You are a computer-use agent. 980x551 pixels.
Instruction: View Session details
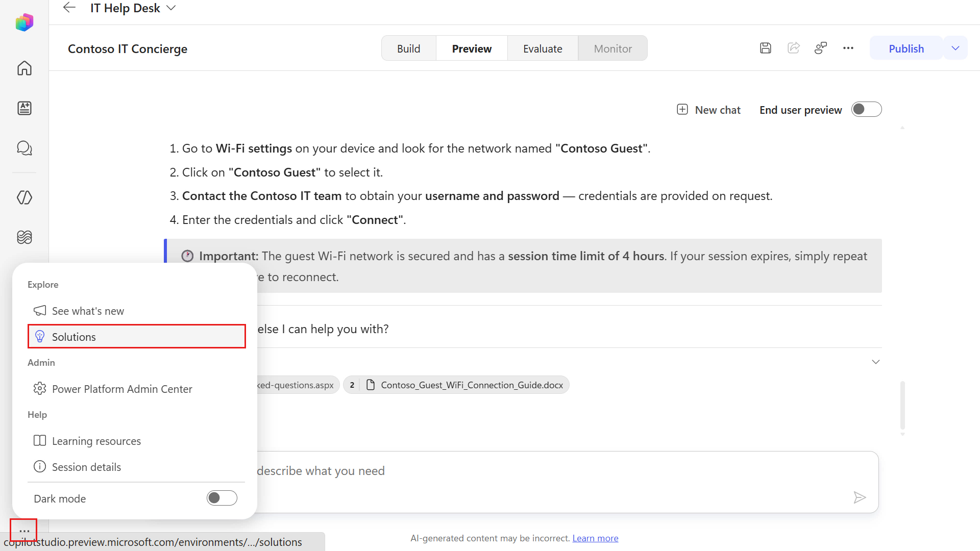tap(136, 467)
